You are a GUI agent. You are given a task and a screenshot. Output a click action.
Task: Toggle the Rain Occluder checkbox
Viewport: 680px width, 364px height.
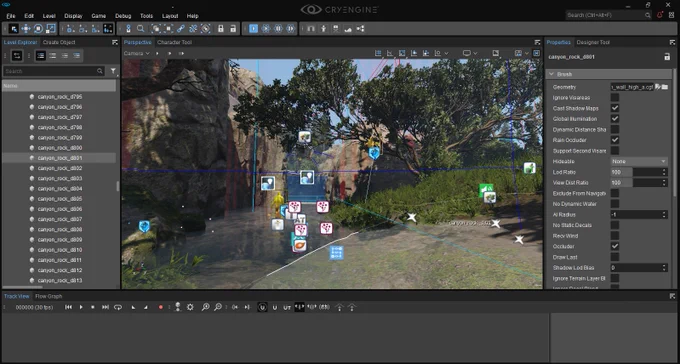click(615, 140)
